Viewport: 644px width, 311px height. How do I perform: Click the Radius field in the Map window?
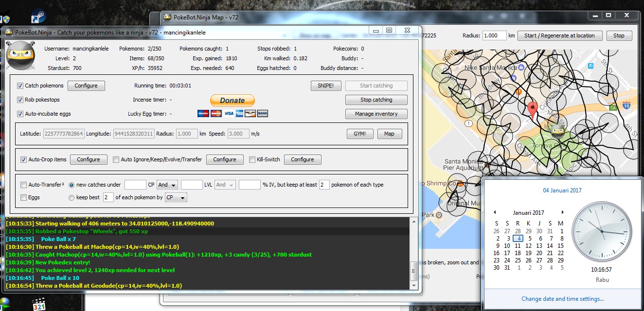click(x=494, y=35)
